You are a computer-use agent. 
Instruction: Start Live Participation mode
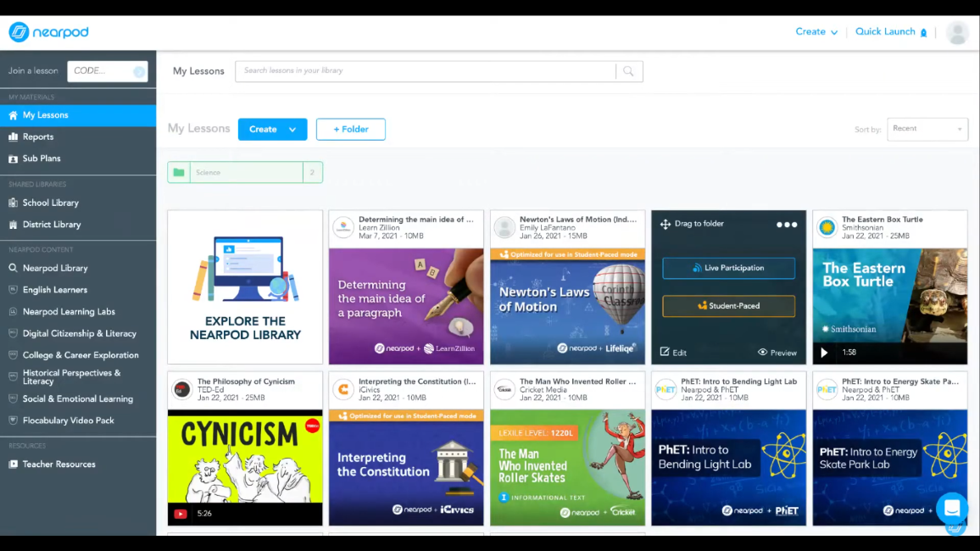[729, 268]
